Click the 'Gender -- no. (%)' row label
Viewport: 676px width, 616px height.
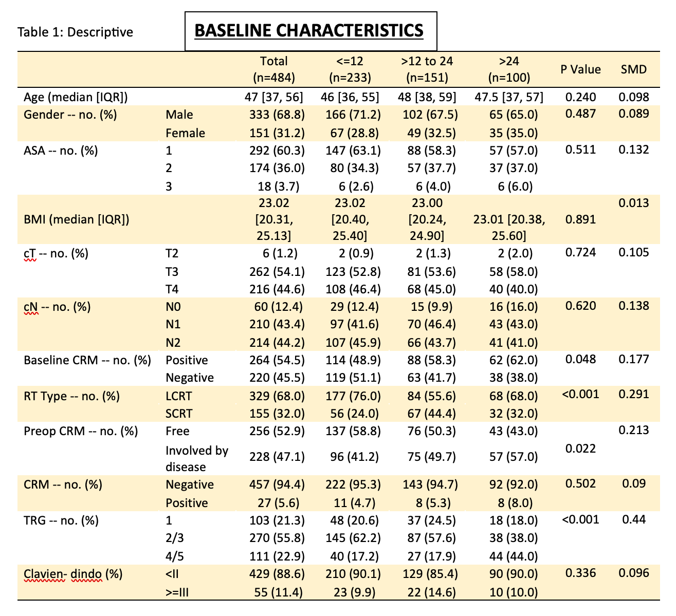[x=70, y=115]
